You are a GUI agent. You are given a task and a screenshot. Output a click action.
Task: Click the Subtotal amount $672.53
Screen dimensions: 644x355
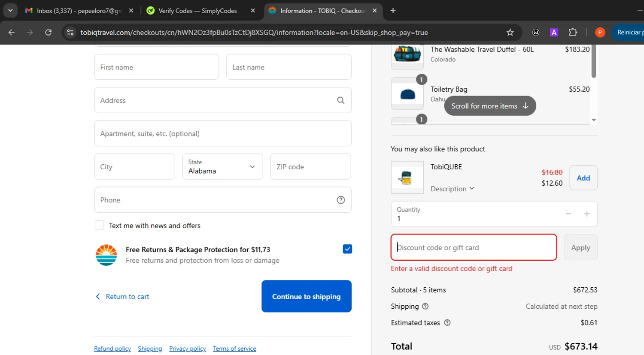click(x=585, y=290)
